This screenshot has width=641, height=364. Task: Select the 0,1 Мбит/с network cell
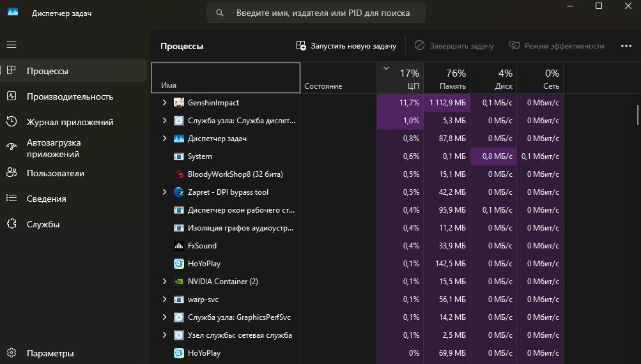tap(541, 156)
